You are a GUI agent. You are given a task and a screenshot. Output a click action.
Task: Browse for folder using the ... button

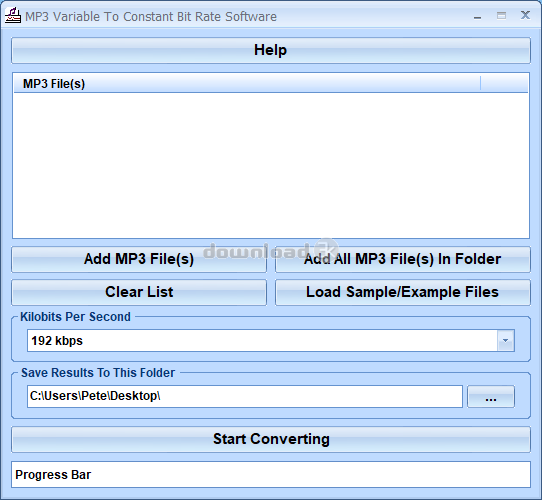tap(491, 397)
